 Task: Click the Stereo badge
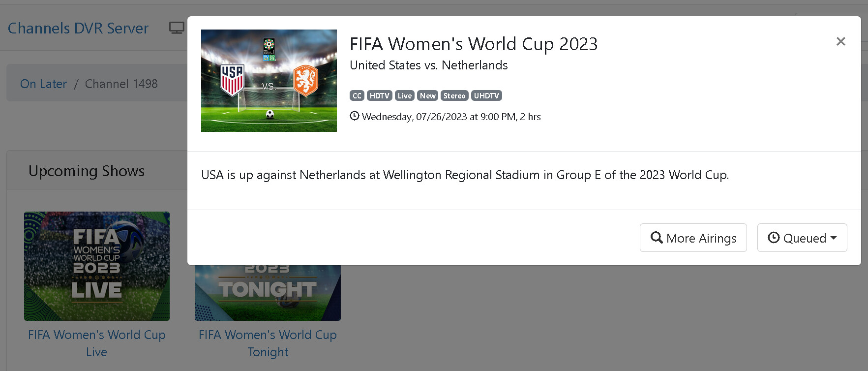click(454, 95)
